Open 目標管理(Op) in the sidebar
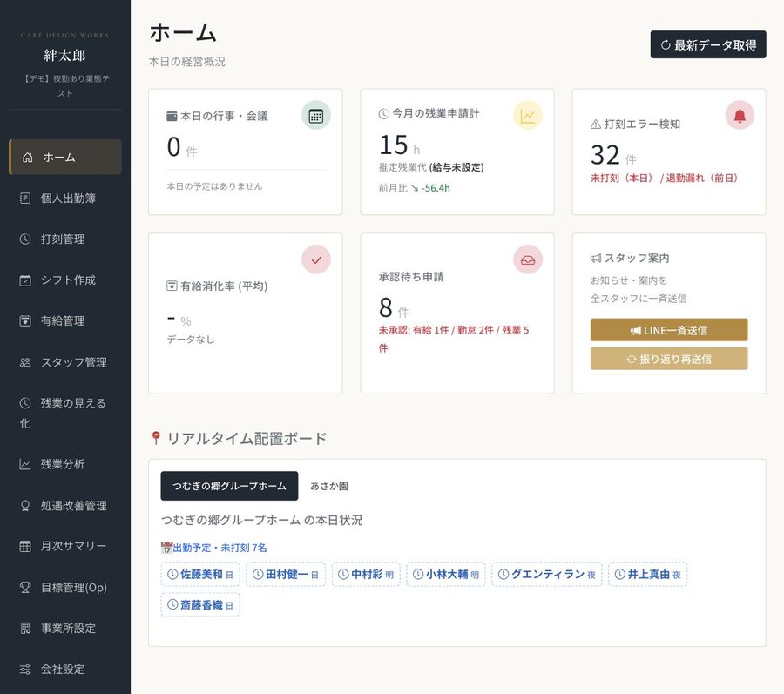 (x=65, y=588)
